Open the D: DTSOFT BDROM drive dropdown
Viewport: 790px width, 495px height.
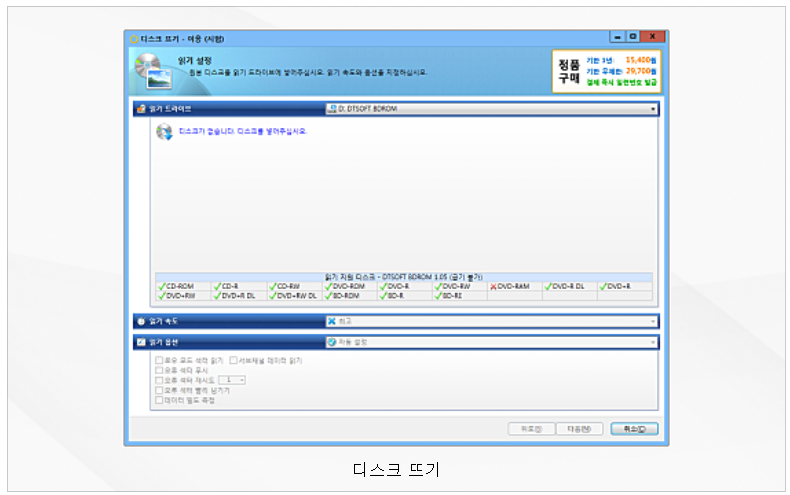[x=492, y=109]
